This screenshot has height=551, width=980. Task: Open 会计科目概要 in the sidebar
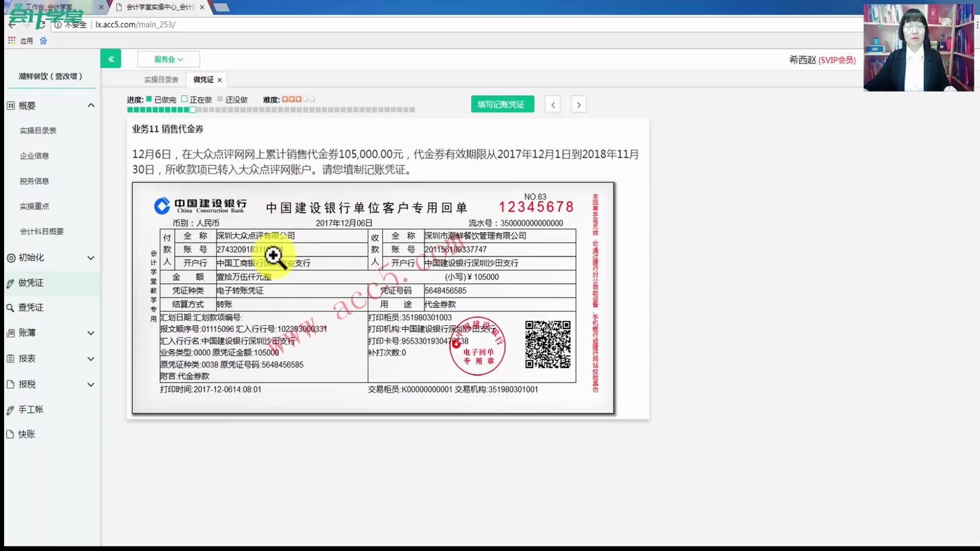[x=42, y=231]
